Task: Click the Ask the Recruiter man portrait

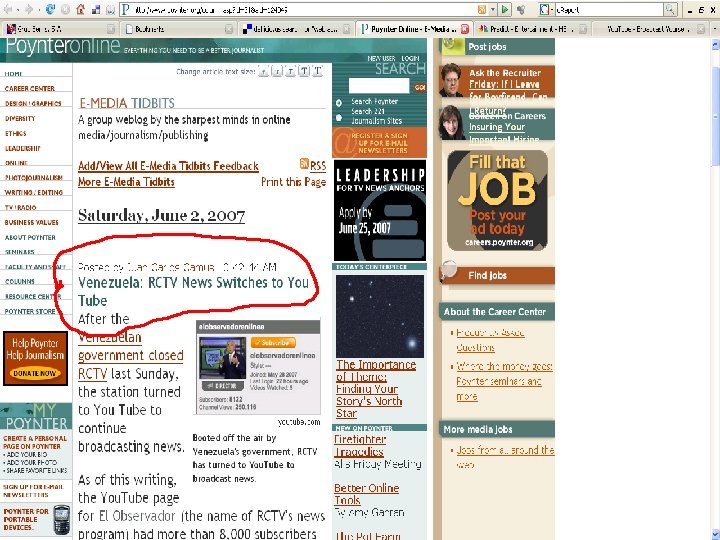Action: (451, 80)
